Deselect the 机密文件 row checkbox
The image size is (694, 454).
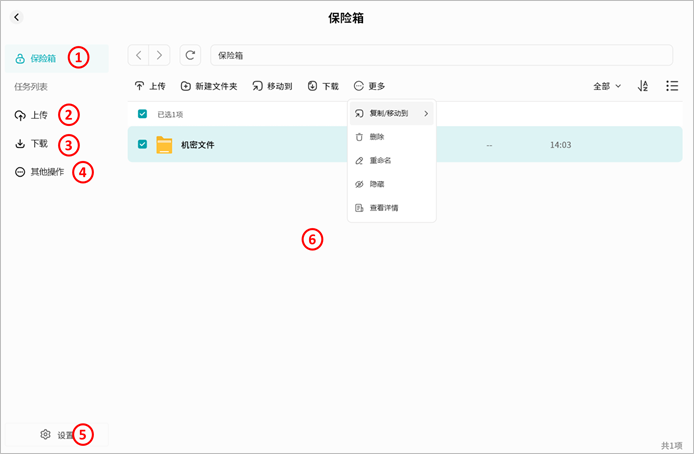[x=142, y=145]
